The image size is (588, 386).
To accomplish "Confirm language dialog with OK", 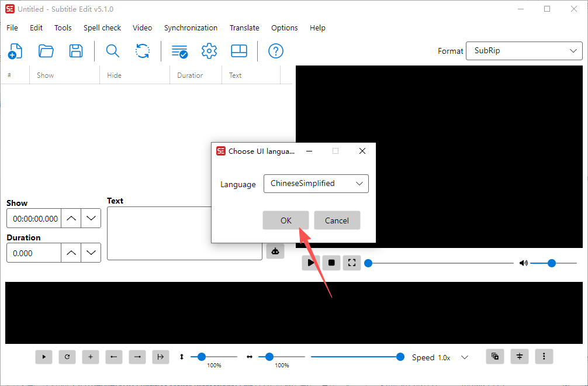I will 286,220.
